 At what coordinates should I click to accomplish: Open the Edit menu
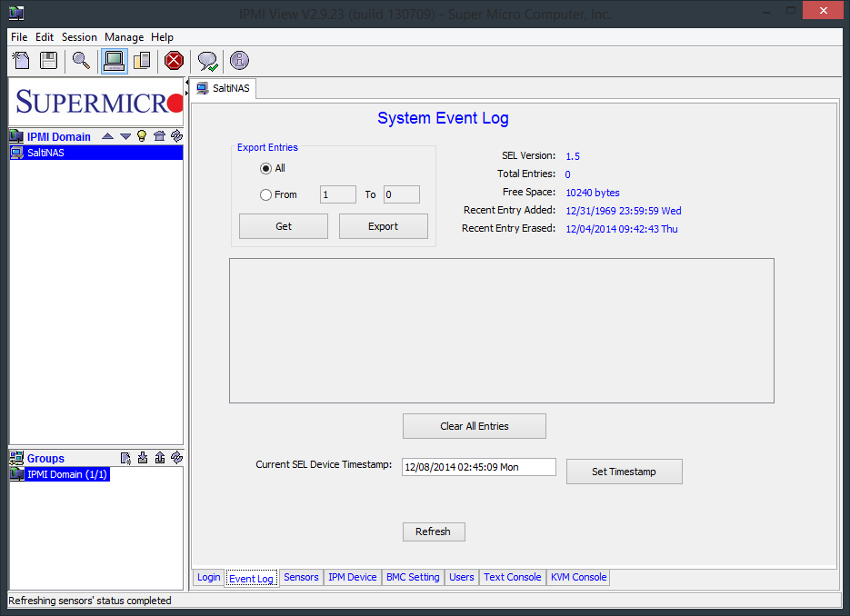[x=45, y=37]
